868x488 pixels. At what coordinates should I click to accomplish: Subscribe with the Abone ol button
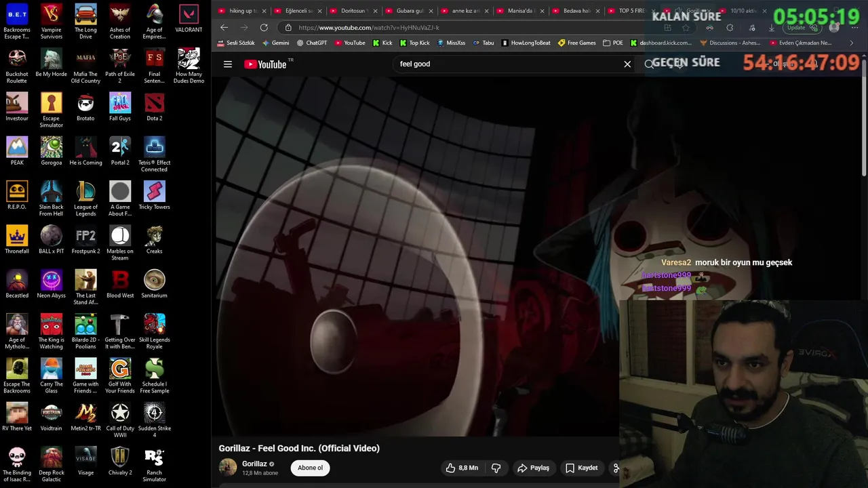tap(310, 468)
